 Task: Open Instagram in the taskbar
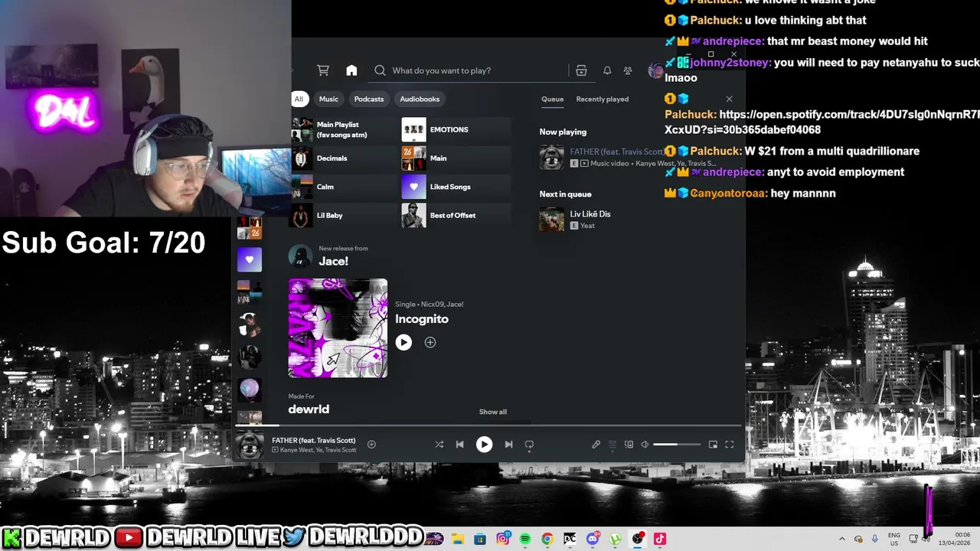[x=503, y=539]
